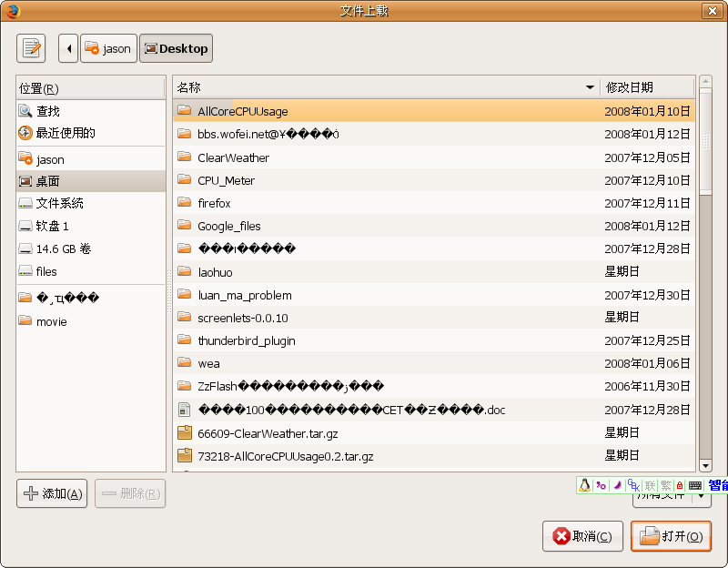
Task: Toggle the 繁 traditional Chinese option
Action: 666,485
